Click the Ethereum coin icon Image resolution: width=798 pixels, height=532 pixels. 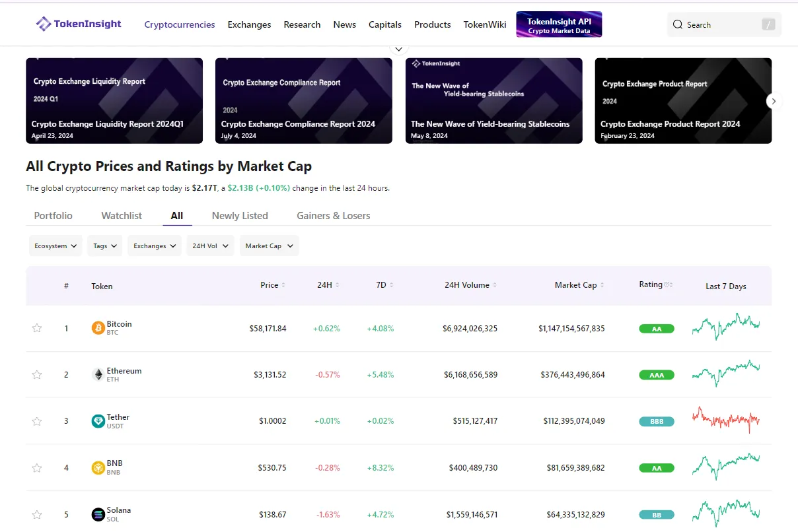coord(97,374)
